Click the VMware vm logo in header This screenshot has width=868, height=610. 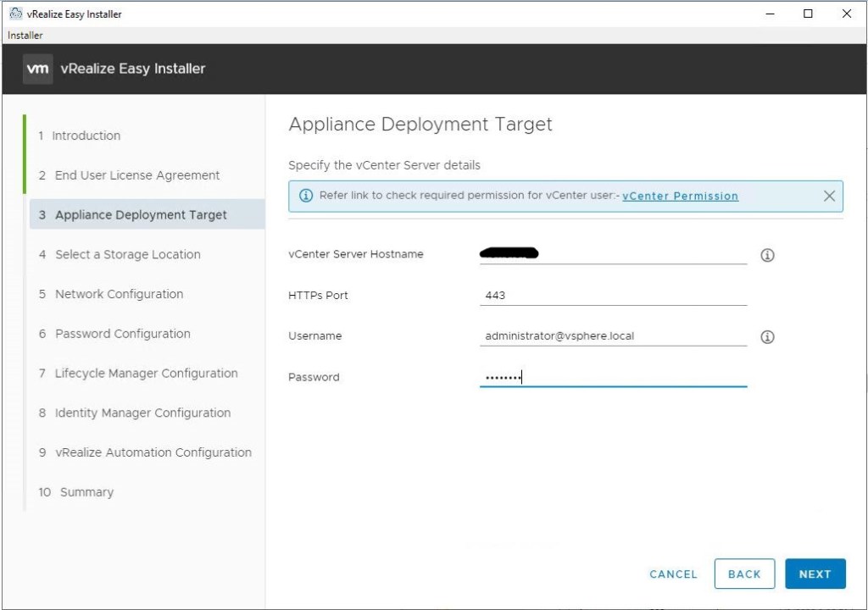tap(37, 69)
